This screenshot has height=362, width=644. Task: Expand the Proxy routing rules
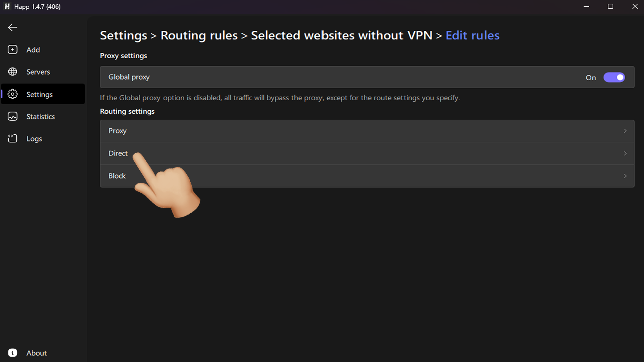tap(625, 131)
